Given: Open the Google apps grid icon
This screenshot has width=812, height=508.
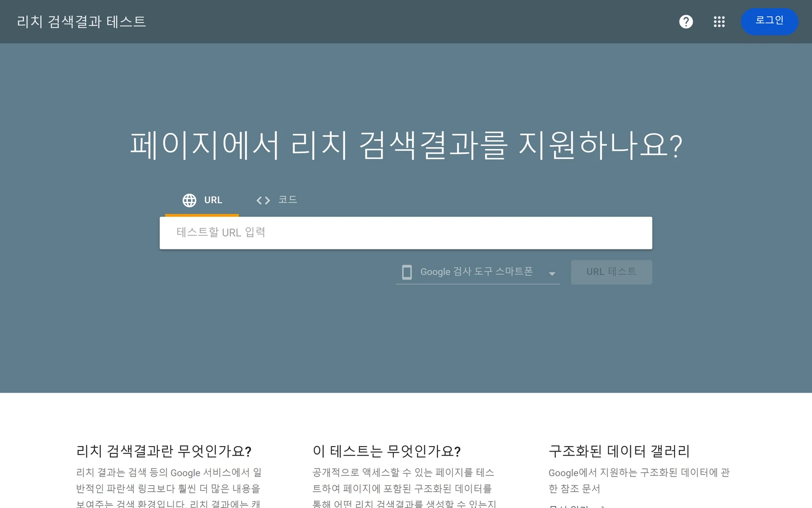Looking at the screenshot, I should (x=719, y=22).
